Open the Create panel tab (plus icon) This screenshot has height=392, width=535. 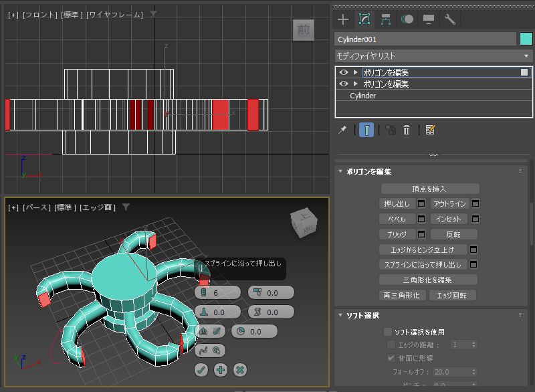pyautogui.click(x=343, y=19)
